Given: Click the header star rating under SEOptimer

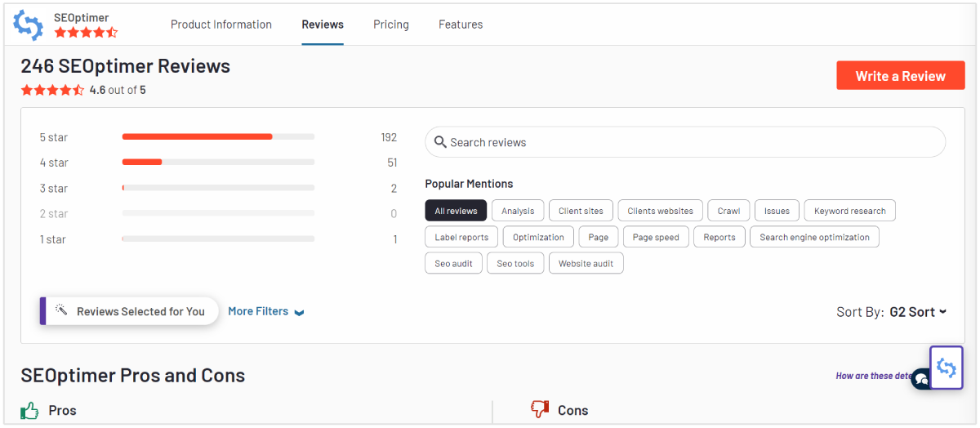Looking at the screenshot, I should coord(86,33).
